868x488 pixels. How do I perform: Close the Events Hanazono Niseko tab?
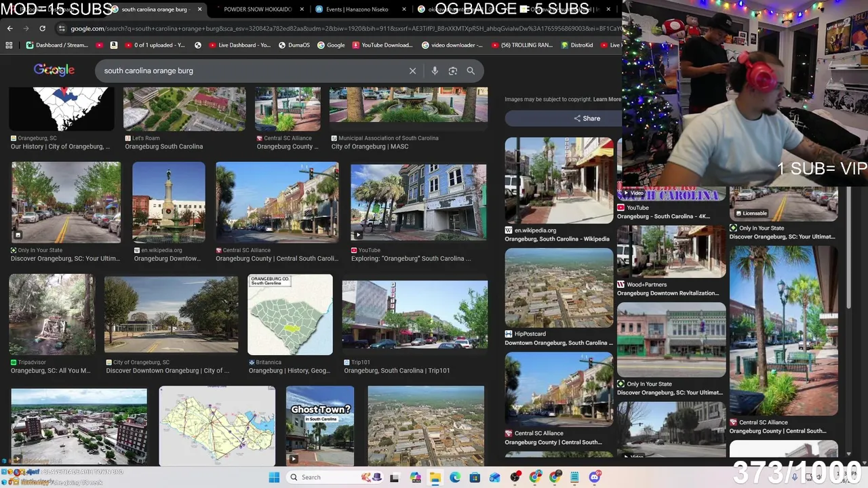[x=405, y=9]
